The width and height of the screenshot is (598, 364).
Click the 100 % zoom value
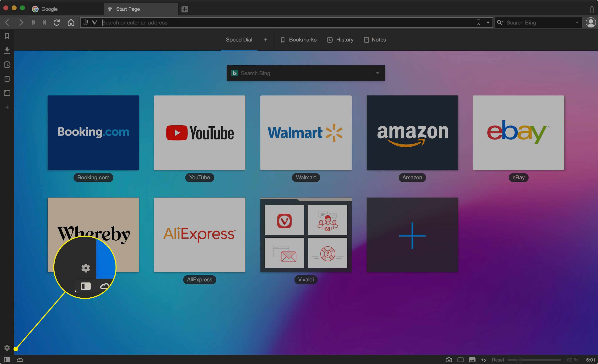[571, 360]
